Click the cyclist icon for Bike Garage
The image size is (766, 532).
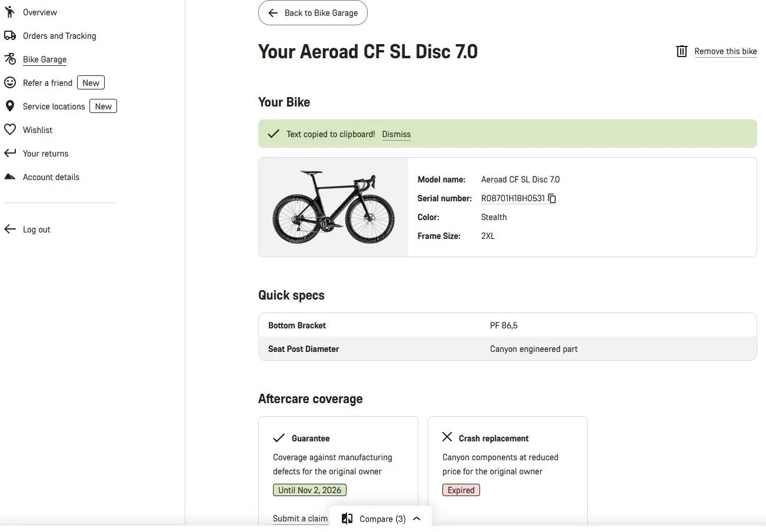coord(10,59)
